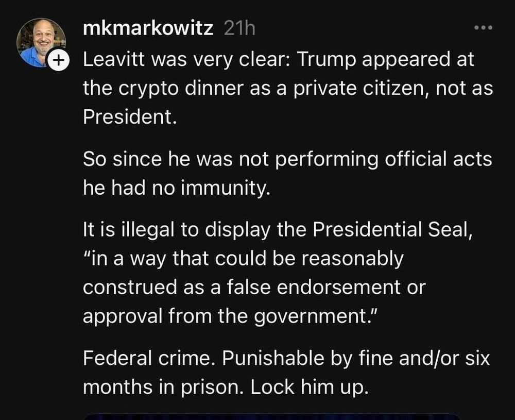Click the 21h post timestamp
This screenshot has height=420, width=515.
(x=239, y=28)
